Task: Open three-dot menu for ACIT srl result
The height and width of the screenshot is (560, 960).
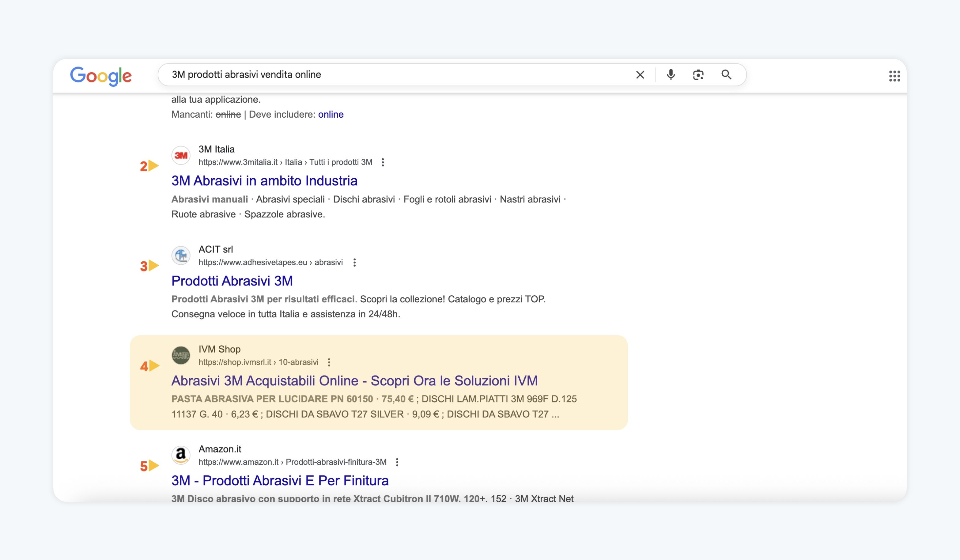Action: 354,263
